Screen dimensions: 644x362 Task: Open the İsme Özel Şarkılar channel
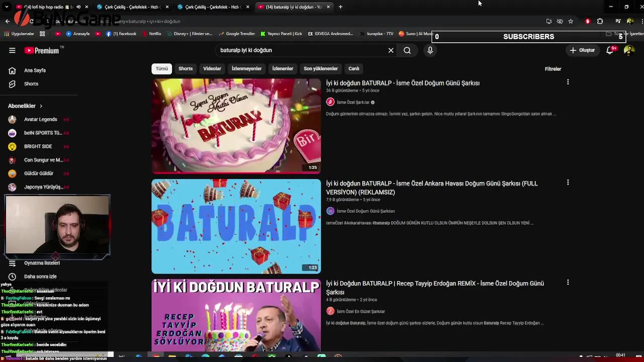click(x=353, y=102)
